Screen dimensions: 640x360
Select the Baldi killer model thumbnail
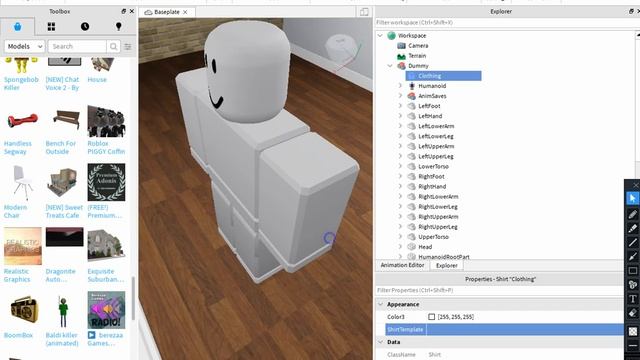click(62, 311)
